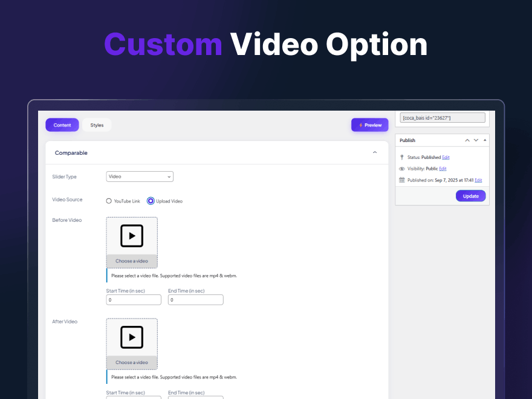Select the YouTube Link video source
Image resolution: width=532 pixels, height=399 pixels.
109,201
